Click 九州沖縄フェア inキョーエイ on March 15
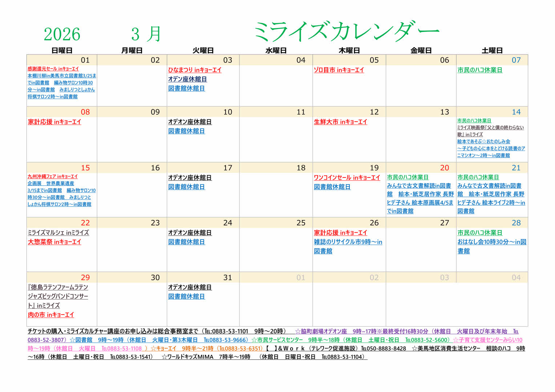Image resolution: width=555 pixels, height=392 pixels. (53, 176)
